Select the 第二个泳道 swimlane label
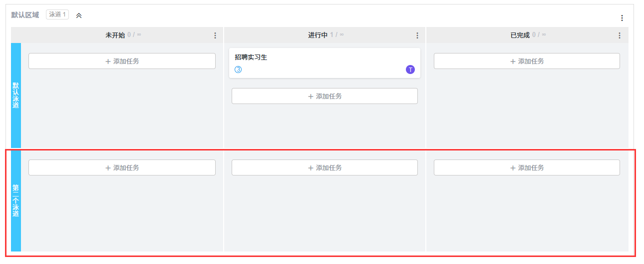 (x=16, y=200)
